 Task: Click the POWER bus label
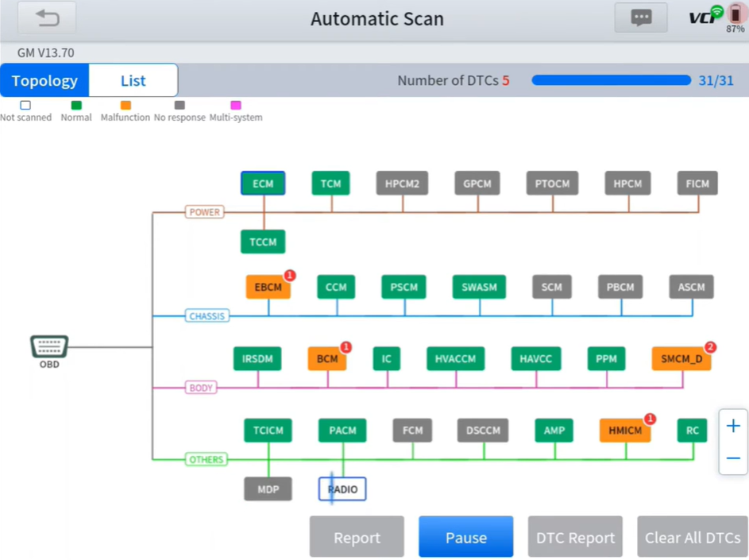(x=204, y=212)
